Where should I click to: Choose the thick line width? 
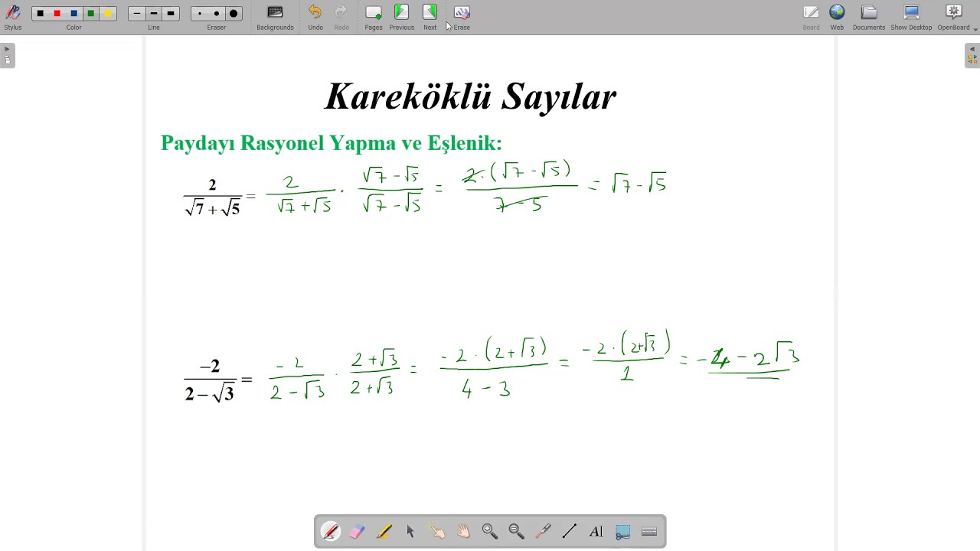171,14
